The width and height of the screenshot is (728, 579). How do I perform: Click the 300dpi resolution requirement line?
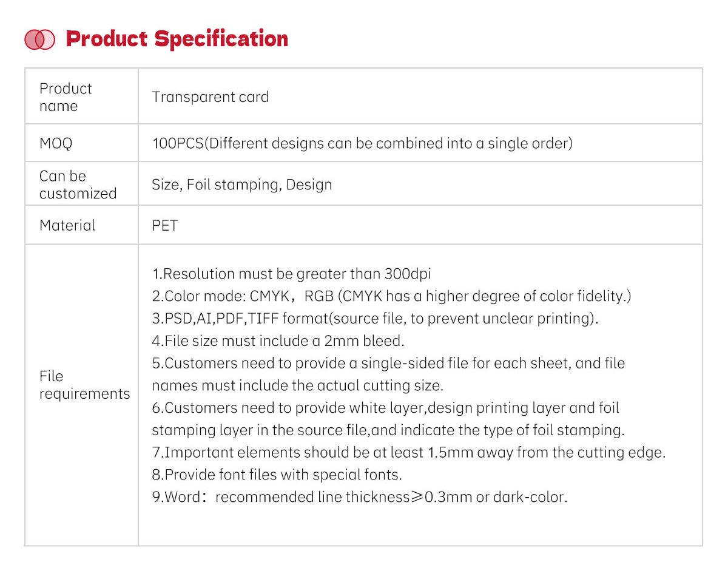coord(291,274)
